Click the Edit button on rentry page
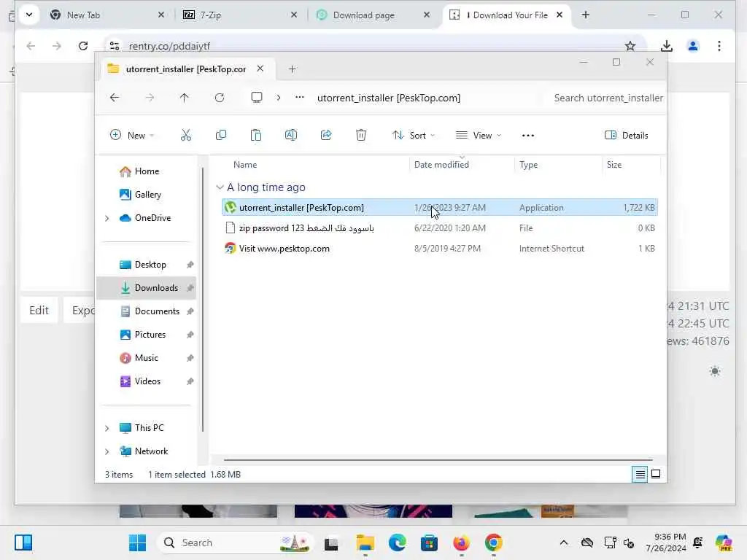Image resolution: width=747 pixels, height=560 pixels. coord(39,311)
